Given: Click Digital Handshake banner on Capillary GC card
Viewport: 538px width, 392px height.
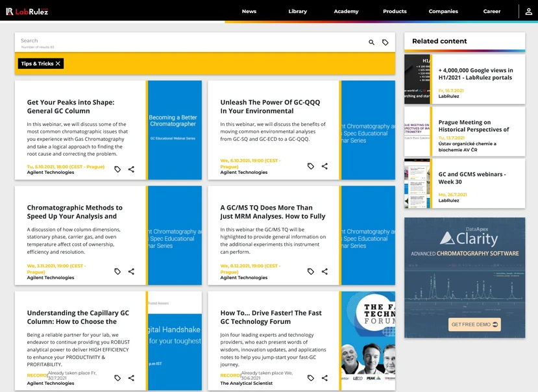Looking at the screenshot, I should pos(175,341).
